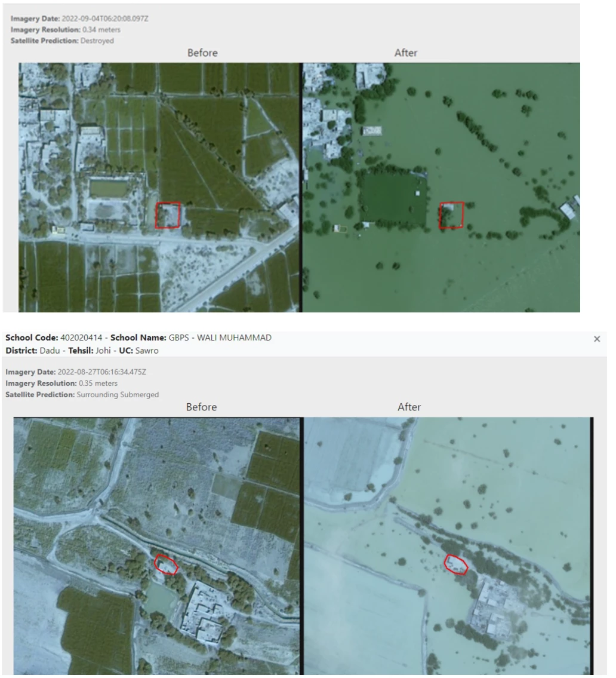Select red rectangle marker in upper After image
Screen dimensions: 616x678
pos(452,215)
